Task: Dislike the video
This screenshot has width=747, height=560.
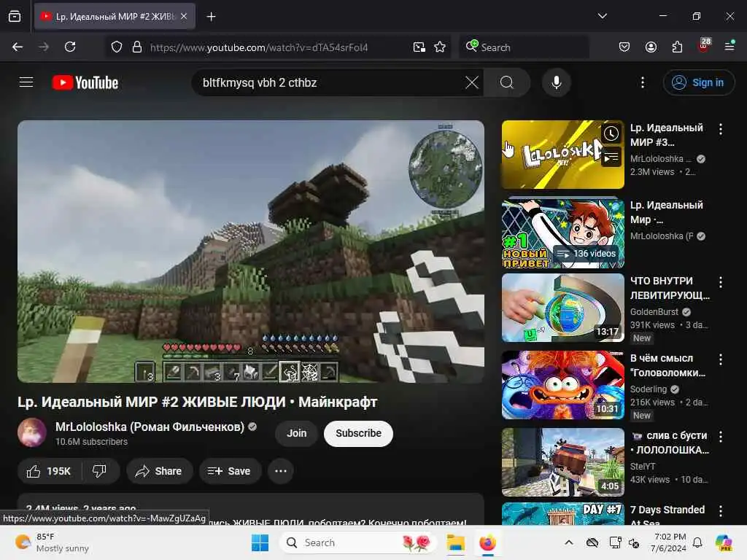Action: point(99,471)
